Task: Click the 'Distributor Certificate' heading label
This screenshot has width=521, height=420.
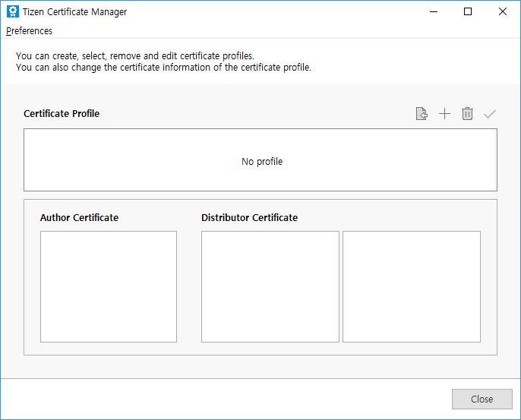Action: pyautogui.click(x=249, y=218)
